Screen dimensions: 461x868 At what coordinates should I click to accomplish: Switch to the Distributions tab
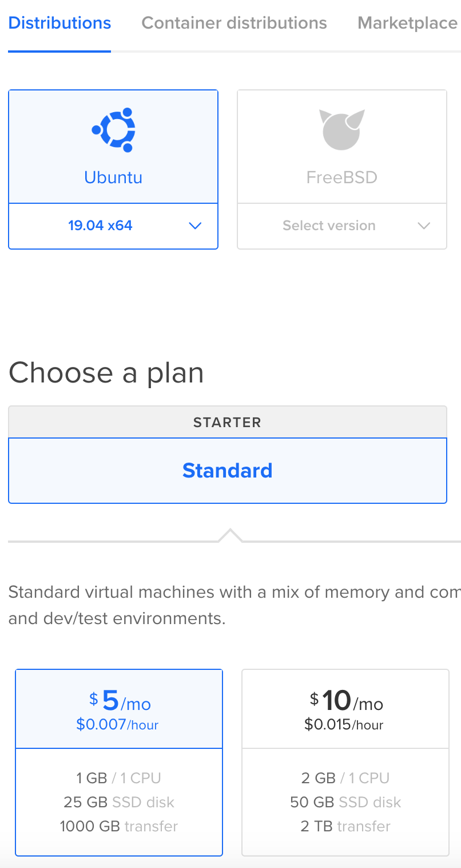click(59, 23)
